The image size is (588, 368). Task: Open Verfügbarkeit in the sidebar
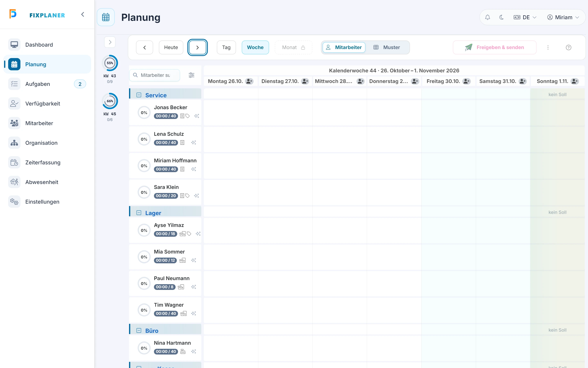(x=47, y=104)
